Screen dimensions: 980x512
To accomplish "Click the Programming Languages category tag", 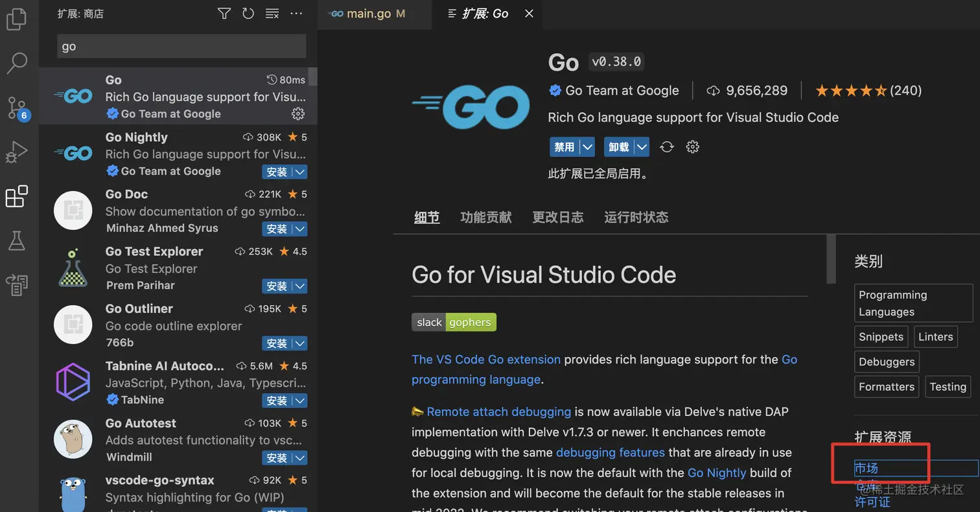I will click(913, 303).
